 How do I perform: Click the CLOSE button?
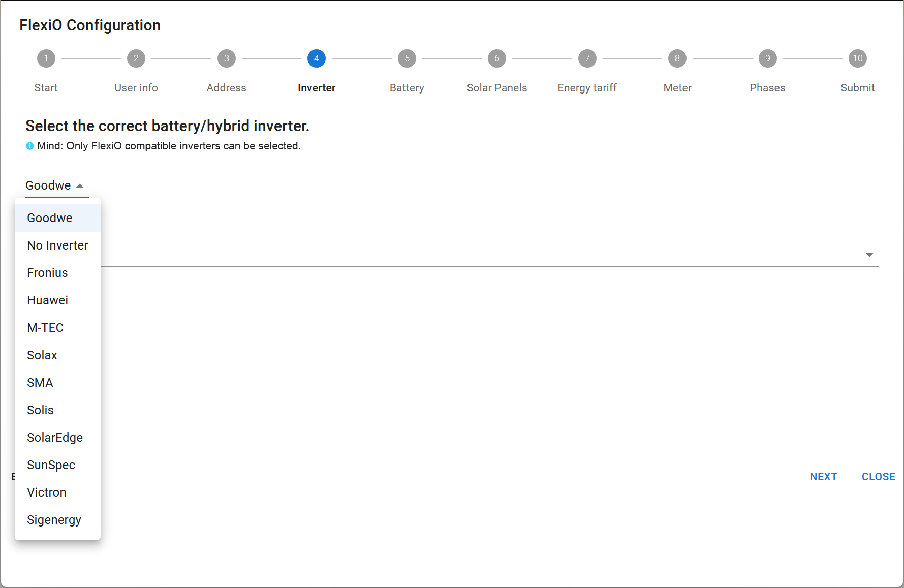point(878,477)
